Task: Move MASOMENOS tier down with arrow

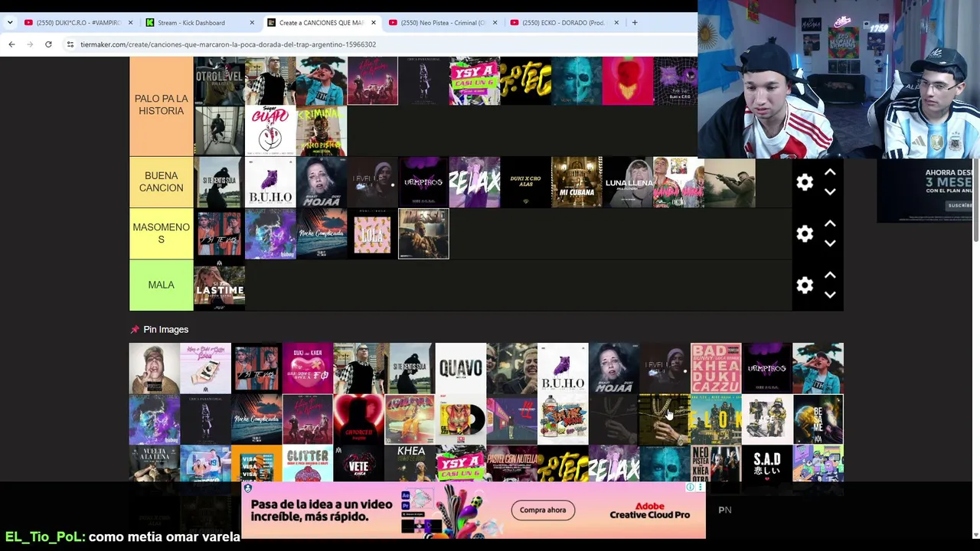Action: click(x=830, y=243)
